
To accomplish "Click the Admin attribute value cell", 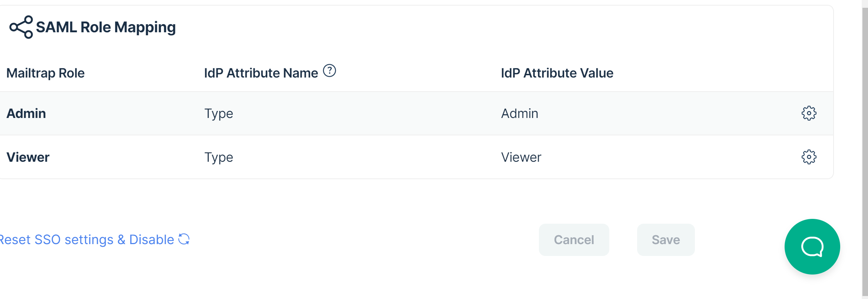I will 520,114.
